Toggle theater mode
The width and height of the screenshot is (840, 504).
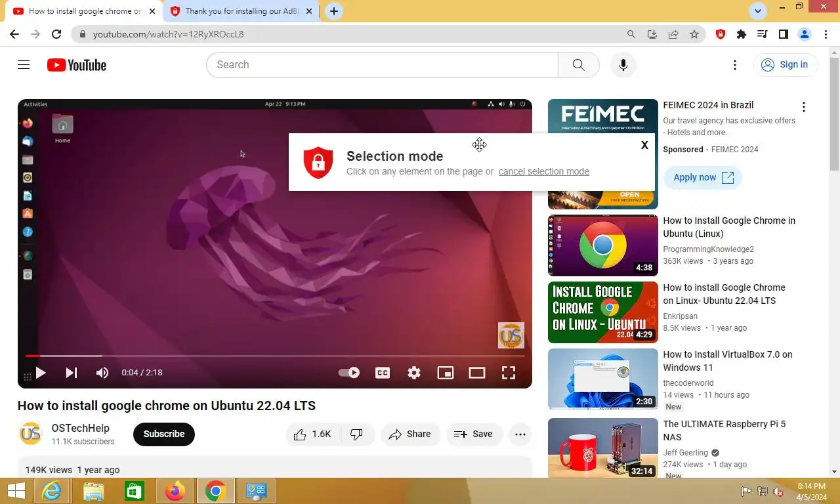(477, 373)
